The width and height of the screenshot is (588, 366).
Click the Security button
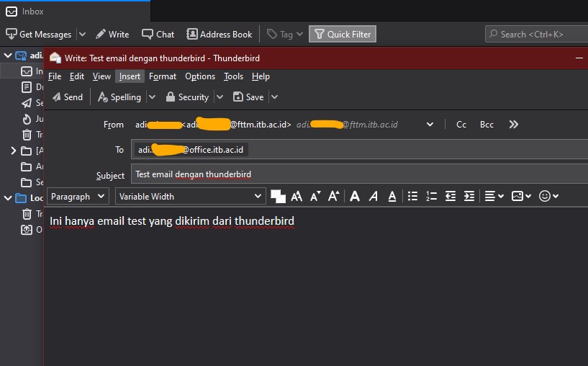click(187, 97)
